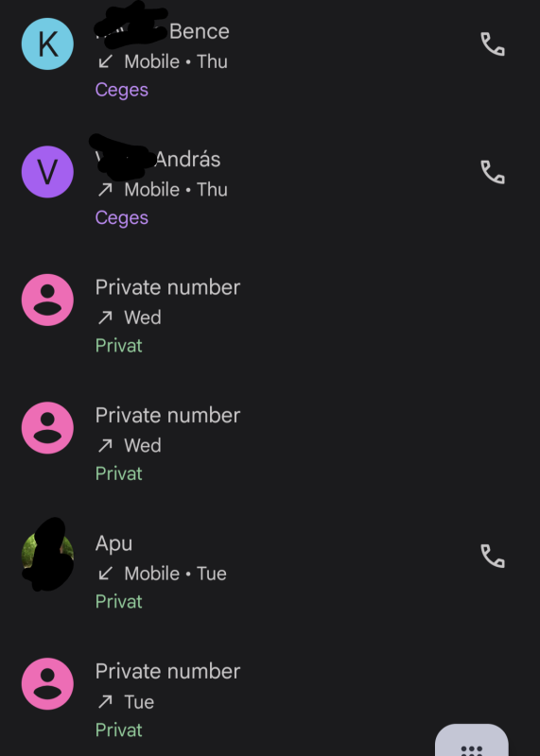
Task: Tap the blue K avatar
Action: [47, 43]
